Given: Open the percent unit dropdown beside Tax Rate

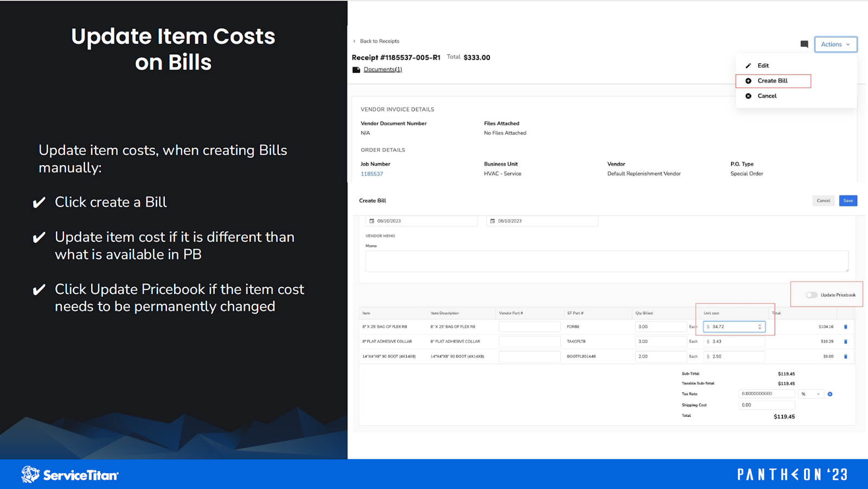Looking at the screenshot, I should (x=811, y=393).
